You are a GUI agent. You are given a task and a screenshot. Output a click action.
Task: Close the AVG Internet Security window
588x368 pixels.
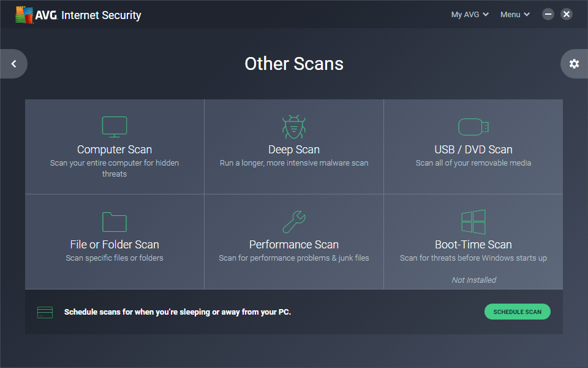[x=566, y=14]
